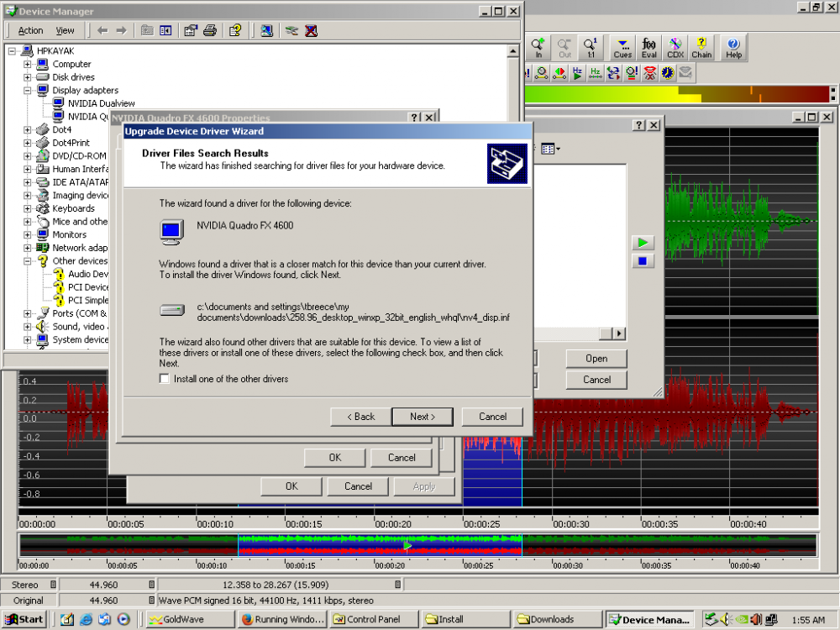The width and height of the screenshot is (840, 630).
Task: Open the Eval expression evaluator tool
Action: coord(649,47)
